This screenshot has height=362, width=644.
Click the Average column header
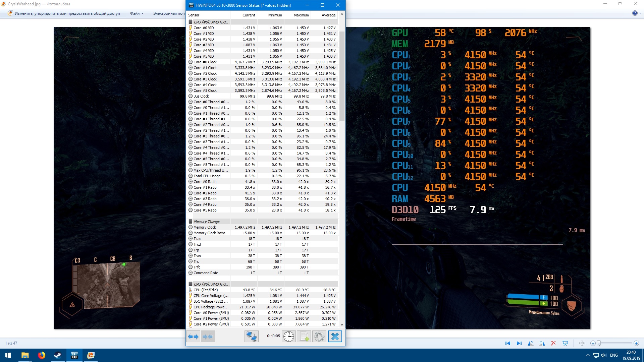click(x=328, y=15)
